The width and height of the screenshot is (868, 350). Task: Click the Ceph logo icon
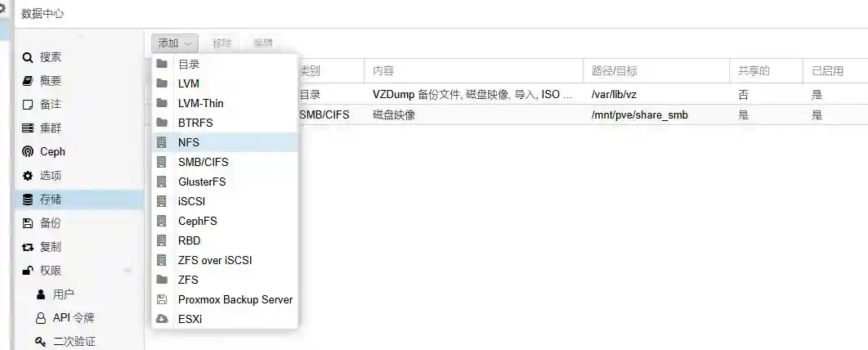coord(28,152)
